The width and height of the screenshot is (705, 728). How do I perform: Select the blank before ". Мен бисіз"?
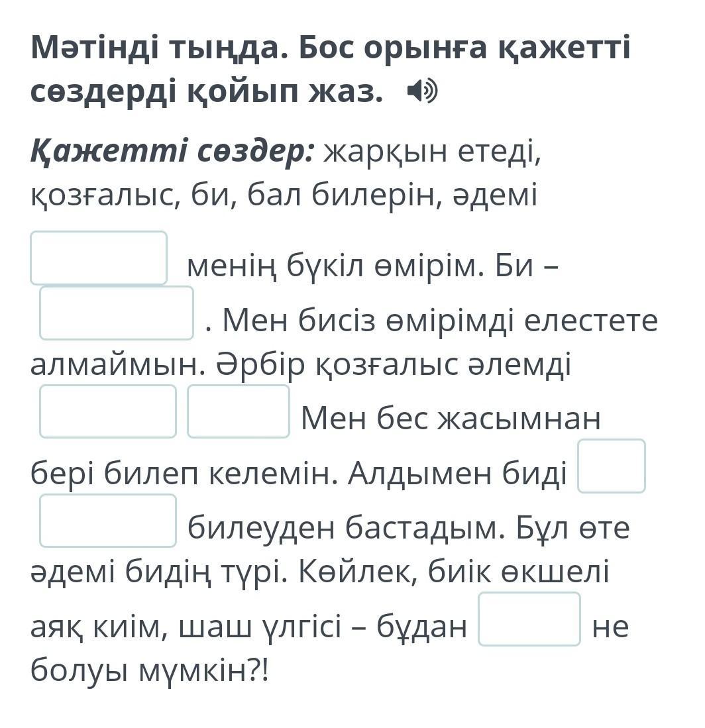coord(116,313)
